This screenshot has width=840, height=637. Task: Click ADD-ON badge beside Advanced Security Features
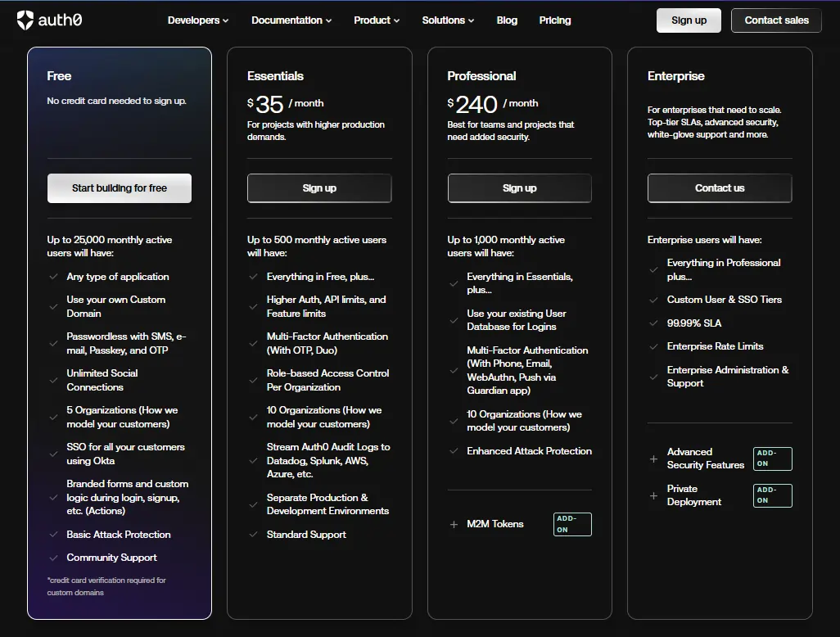pos(773,459)
